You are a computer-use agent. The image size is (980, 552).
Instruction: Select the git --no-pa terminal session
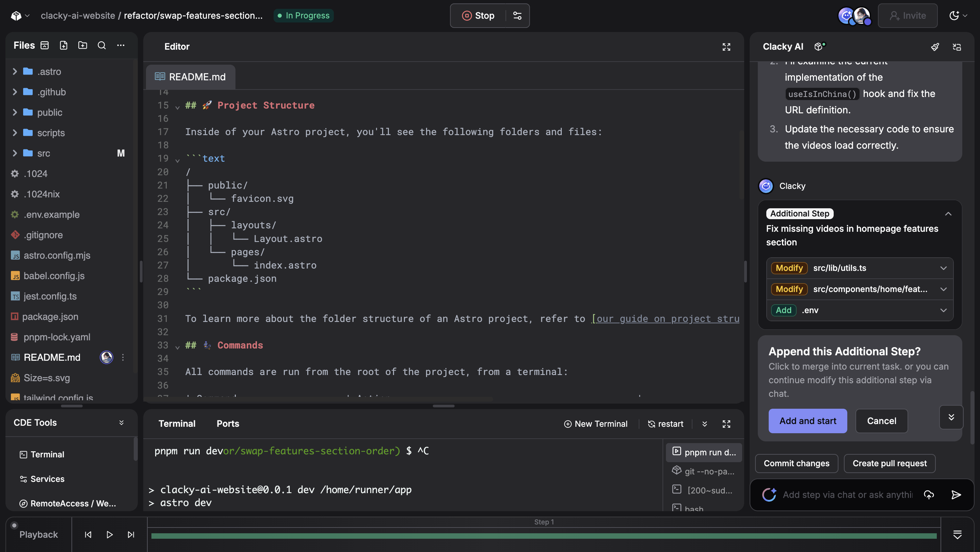tap(704, 471)
